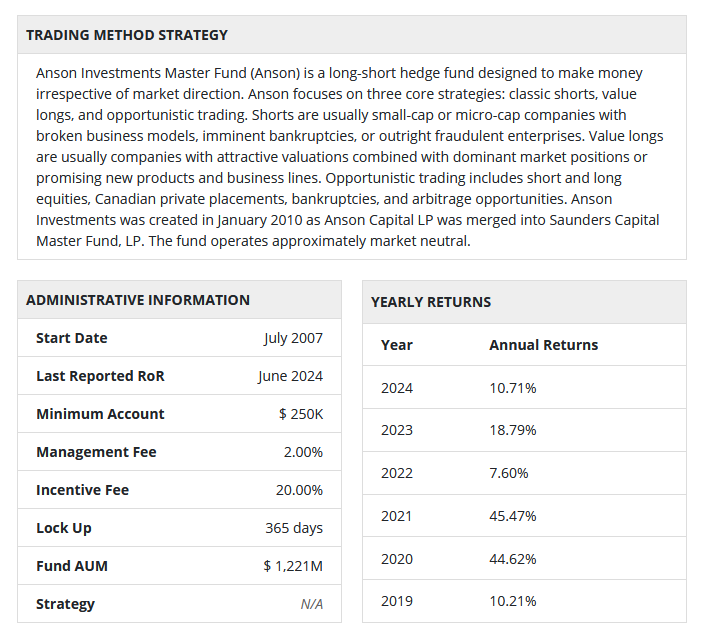Click the Year column header
The width and height of the screenshot is (705, 632).
pyautogui.click(x=397, y=345)
